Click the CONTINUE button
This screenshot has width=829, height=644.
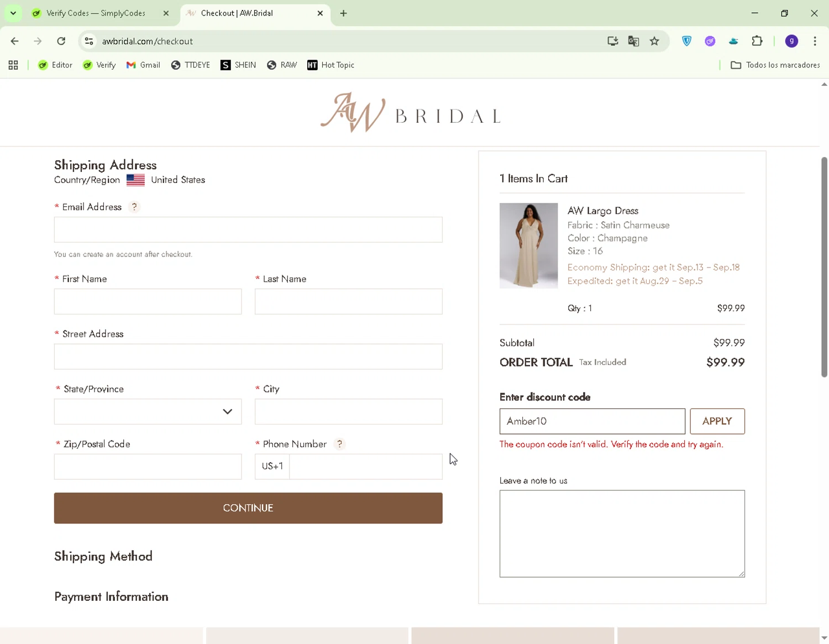tap(248, 508)
